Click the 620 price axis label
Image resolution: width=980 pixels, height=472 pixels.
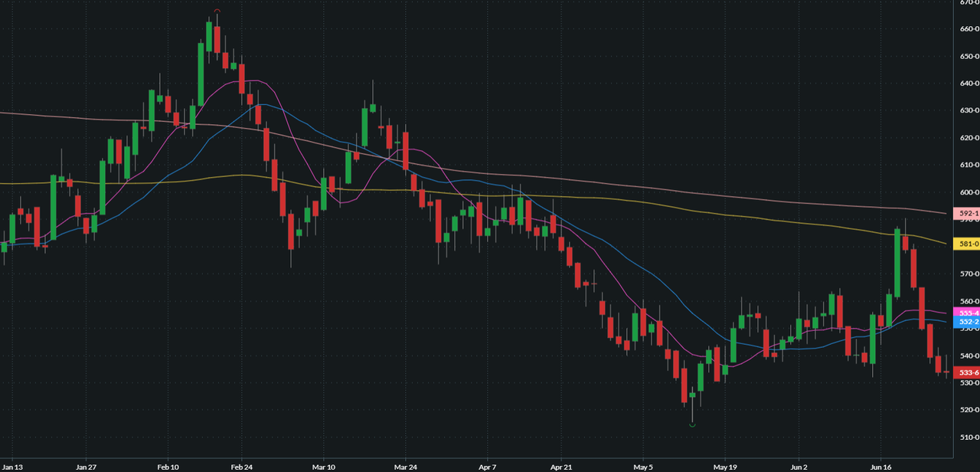(970, 138)
